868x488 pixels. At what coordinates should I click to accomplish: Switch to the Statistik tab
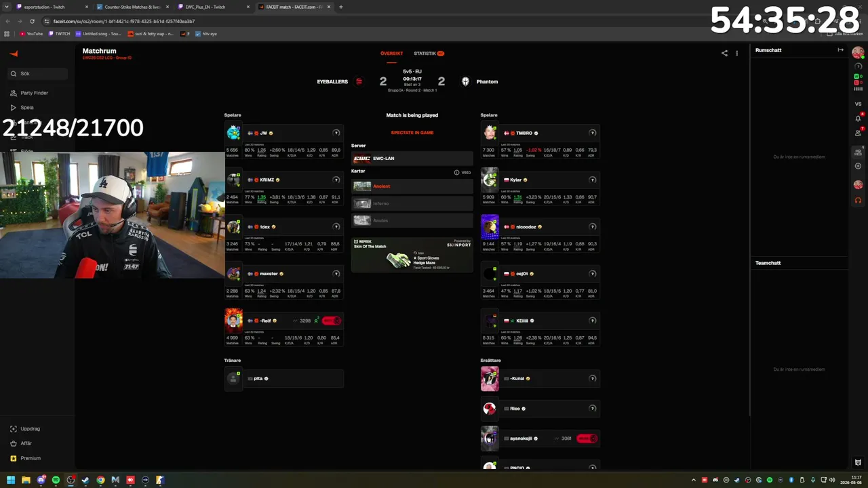point(429,54)
